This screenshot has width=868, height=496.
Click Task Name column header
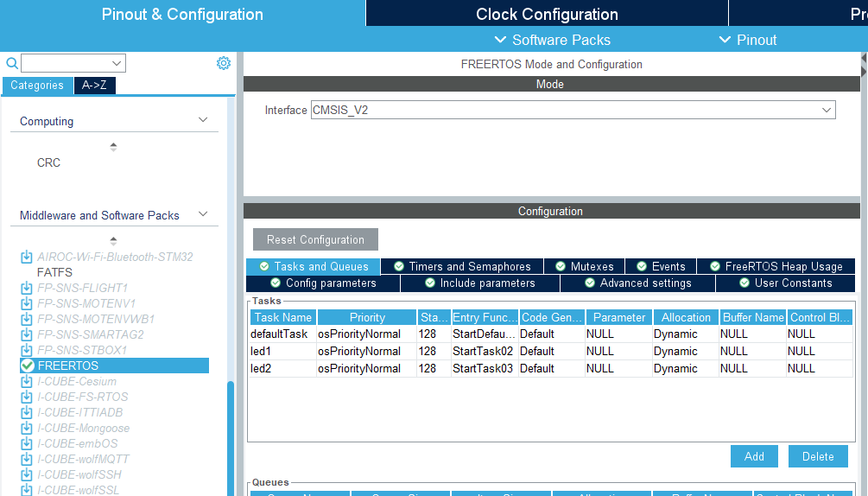pos(283,317)
